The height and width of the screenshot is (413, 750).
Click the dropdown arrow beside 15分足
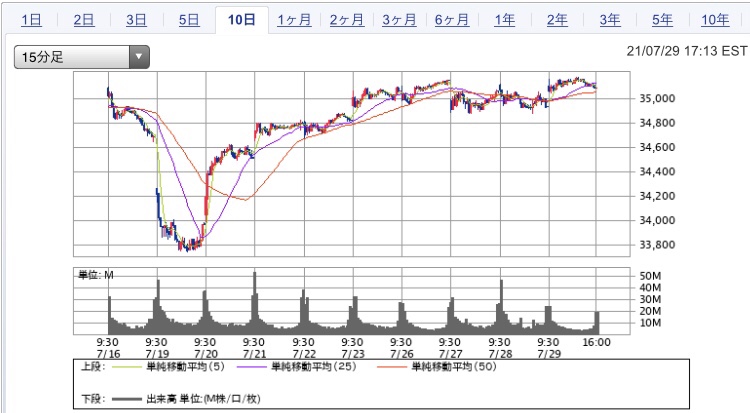139,57
